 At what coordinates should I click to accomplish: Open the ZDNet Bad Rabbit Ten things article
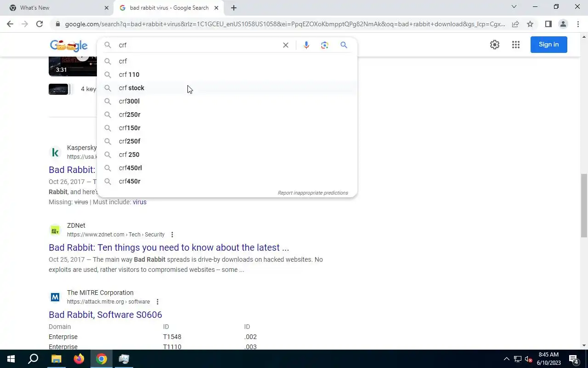[x=169, y=247]
